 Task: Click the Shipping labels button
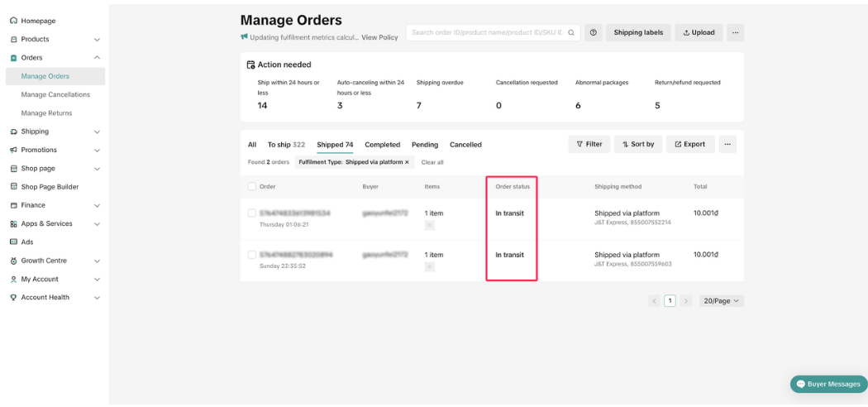[x=638, y=32]
